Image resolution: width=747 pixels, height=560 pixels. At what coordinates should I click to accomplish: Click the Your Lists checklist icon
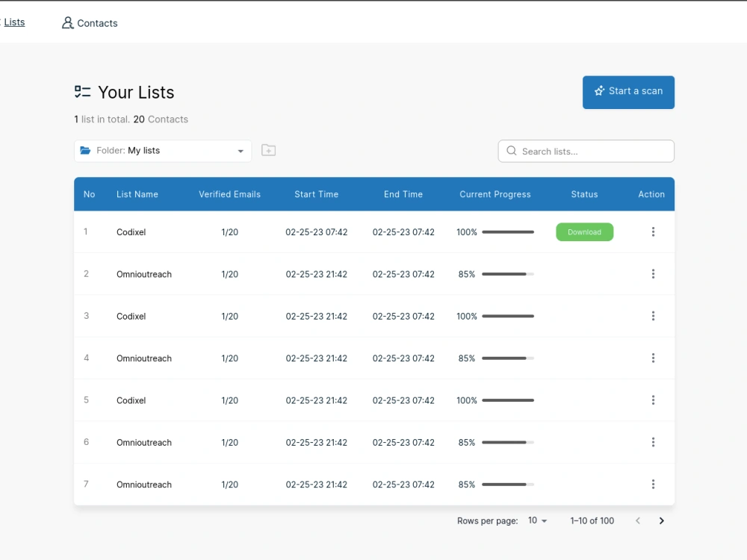click(82, 92)
